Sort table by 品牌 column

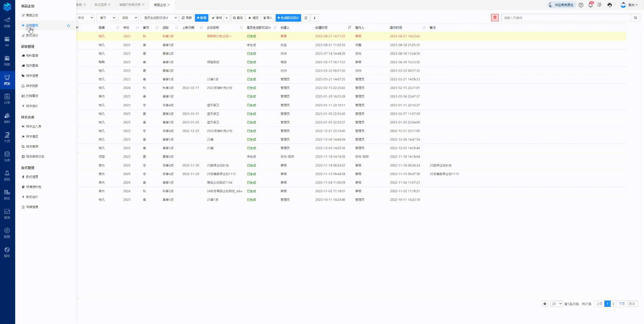point(117,28)
